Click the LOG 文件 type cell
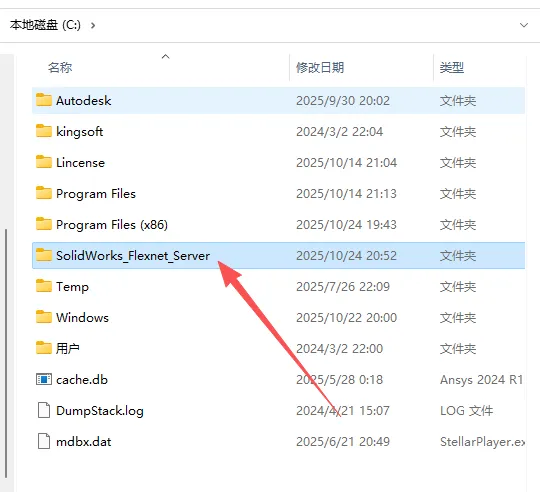This screenshot has width=540, height=492. (x=466, y=410)
